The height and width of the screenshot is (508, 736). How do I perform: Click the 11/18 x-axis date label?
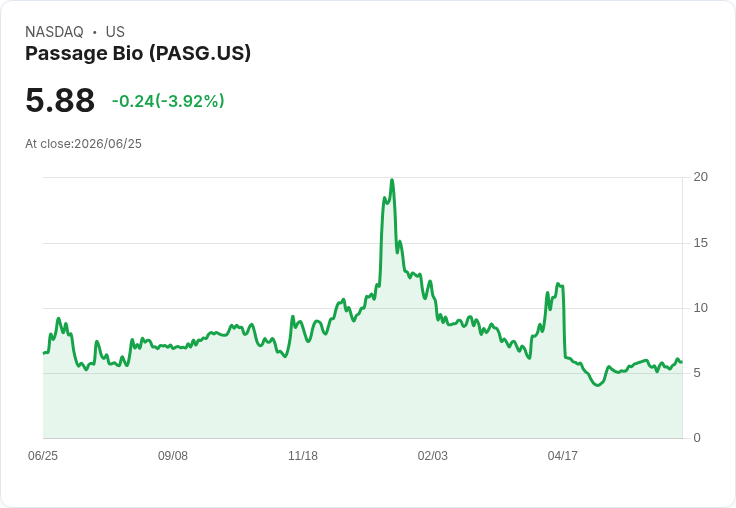tap(303, 455)
